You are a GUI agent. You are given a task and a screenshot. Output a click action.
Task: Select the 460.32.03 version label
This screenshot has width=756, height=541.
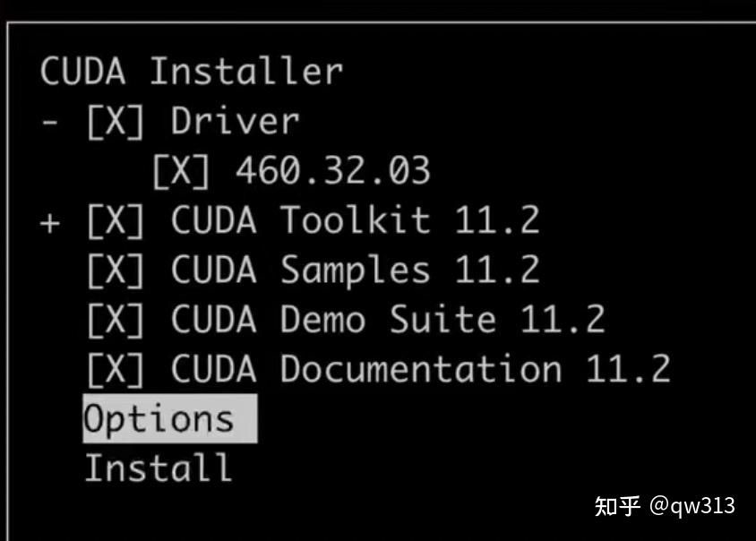(332, 172)
